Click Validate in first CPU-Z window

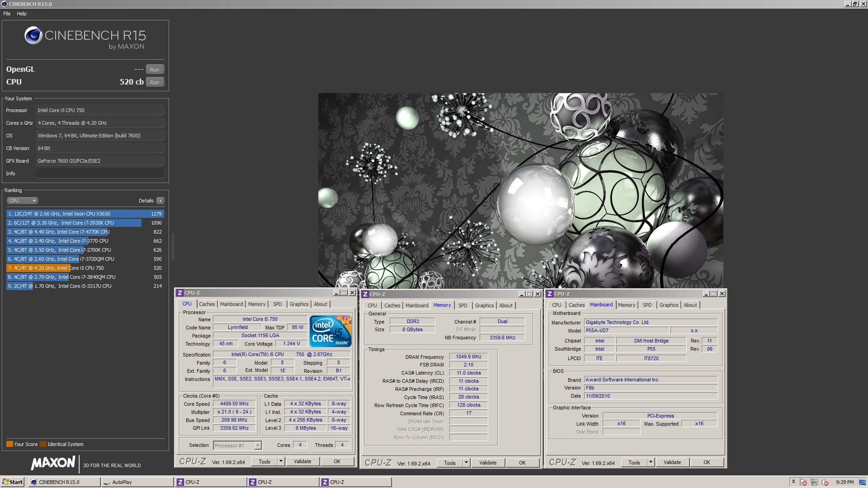(302, 461)
